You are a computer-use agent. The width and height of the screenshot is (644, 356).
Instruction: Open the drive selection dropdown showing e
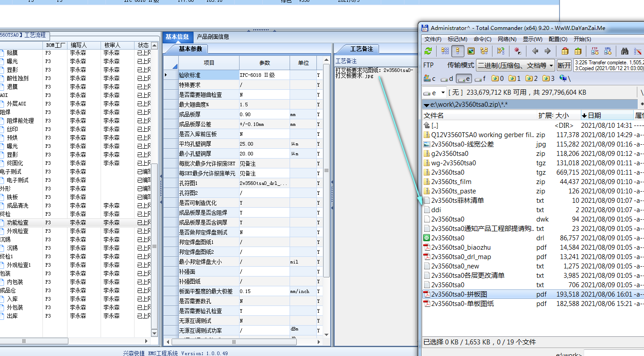pyautogui.click(x=435, y=92)
